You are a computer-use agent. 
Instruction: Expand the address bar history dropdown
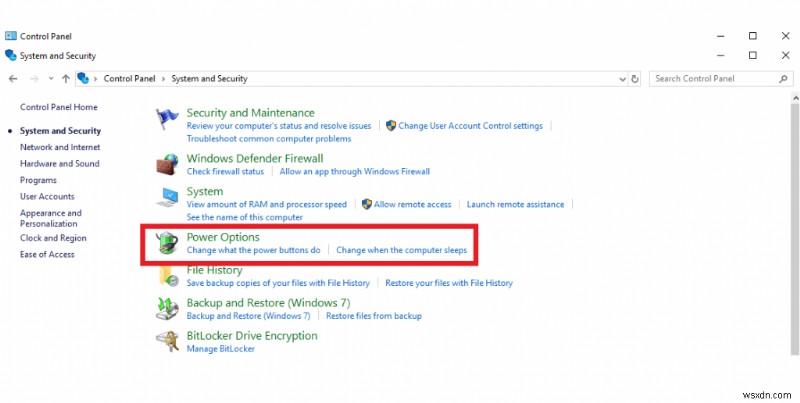coord(620,78)
